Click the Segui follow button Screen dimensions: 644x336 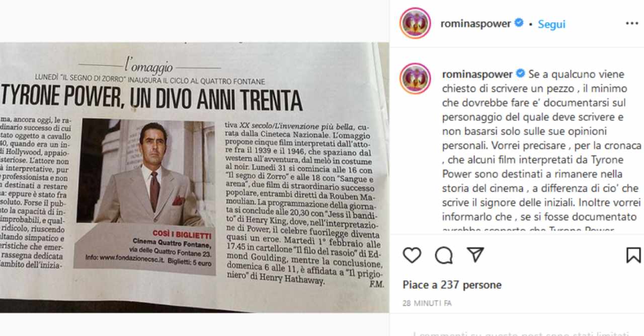coord(551,24)
